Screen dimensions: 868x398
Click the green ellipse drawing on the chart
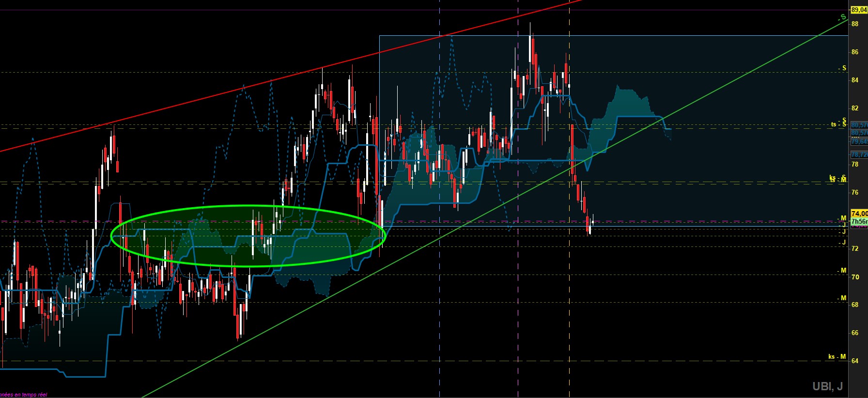pyautogui.click(x=248, y=236)
